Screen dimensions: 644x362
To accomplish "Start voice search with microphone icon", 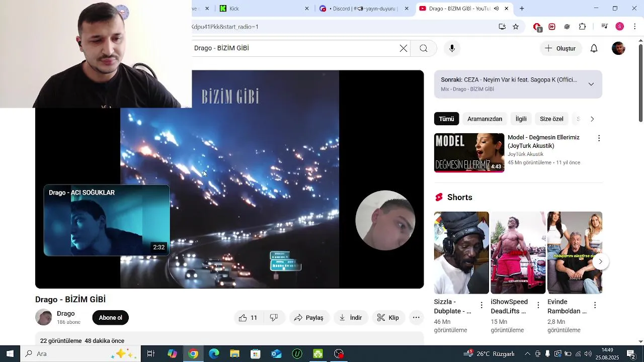I will (x=452, y=48).
